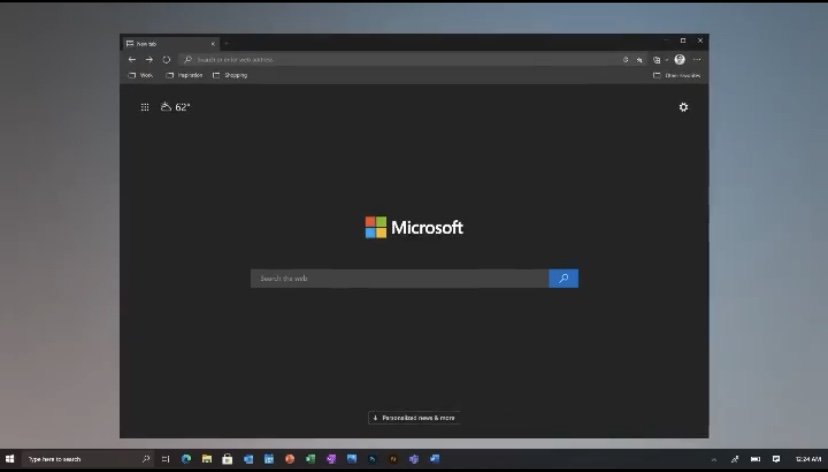Go forward with the browser forward arrow
This screenshot has width=828, height=472.
(149, 60)
